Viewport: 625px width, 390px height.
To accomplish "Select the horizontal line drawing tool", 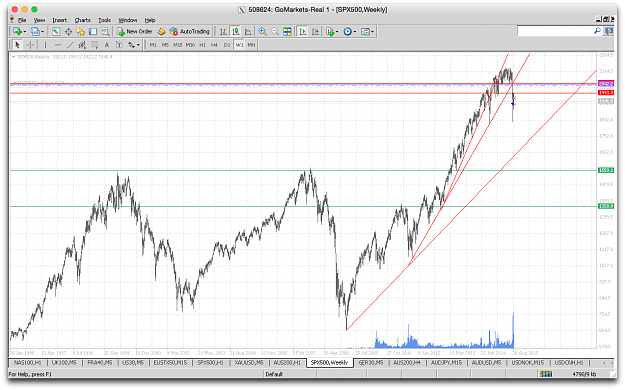I will (58, 45).
